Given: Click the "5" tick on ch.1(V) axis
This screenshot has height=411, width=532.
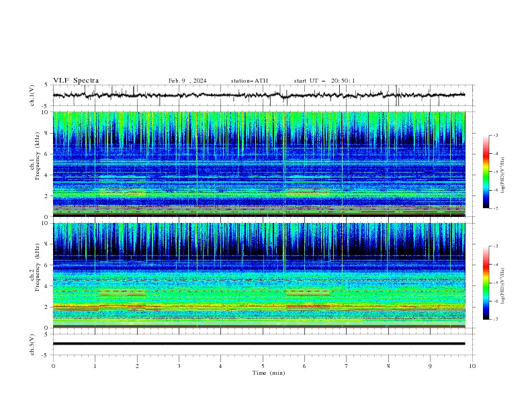Looking at the screenshot, I should coord(47,85).
